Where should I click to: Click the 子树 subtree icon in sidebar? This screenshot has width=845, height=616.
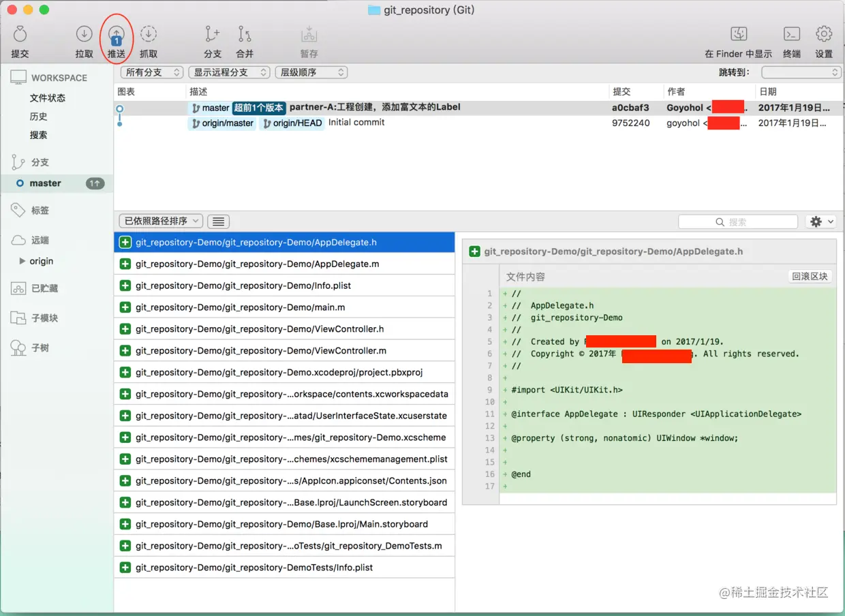coord(18,348)
